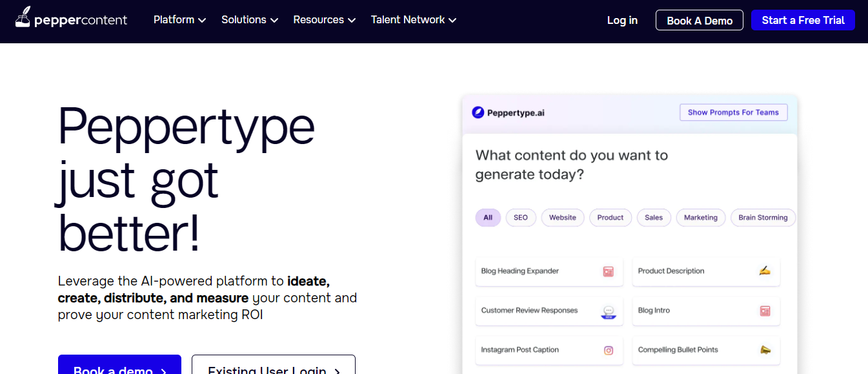This screenshot has width=868, height=374.
Task: Click Existing User Login
Action: pyautogui.click(x=273, y=368)
